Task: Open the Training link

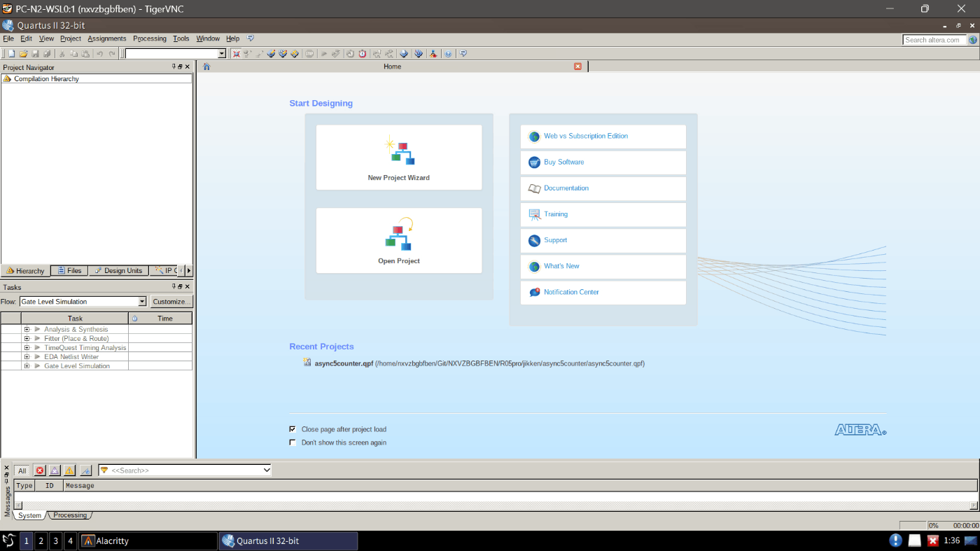Action: pyautogui.click(x=556, y=214)
